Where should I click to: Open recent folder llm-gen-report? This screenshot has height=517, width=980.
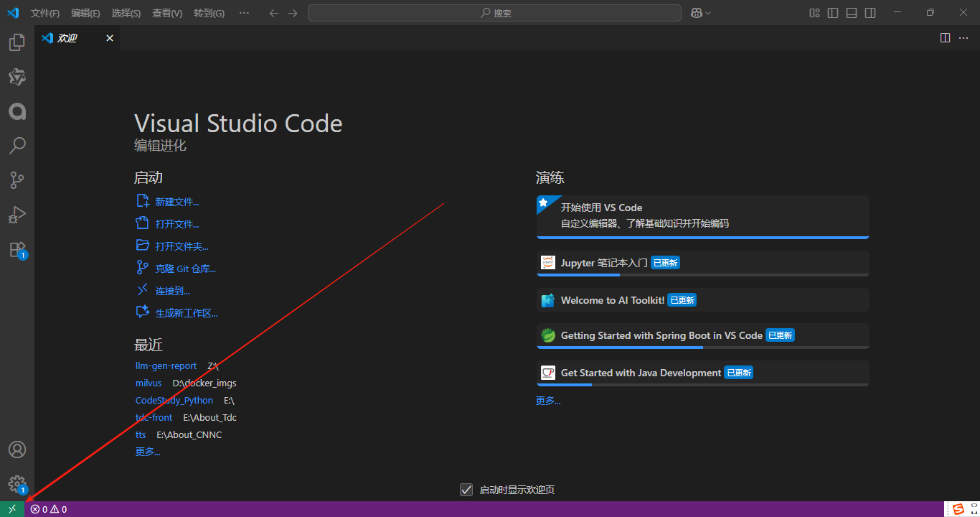tap(166, 366)
